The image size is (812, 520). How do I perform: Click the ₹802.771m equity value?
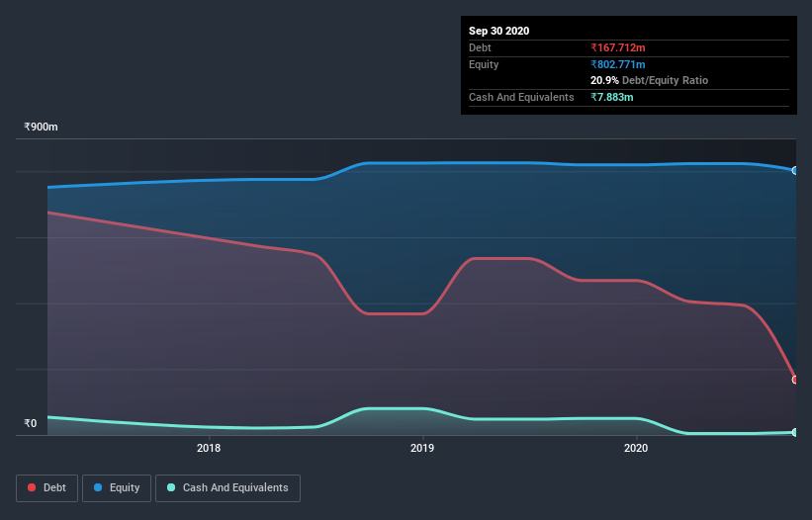(618, 64)
